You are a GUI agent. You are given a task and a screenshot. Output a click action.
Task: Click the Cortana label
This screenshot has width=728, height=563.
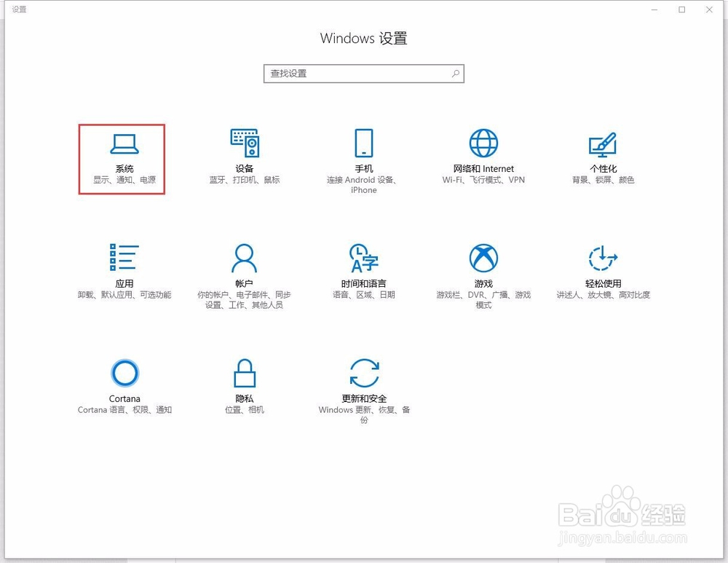pos(124,398)
